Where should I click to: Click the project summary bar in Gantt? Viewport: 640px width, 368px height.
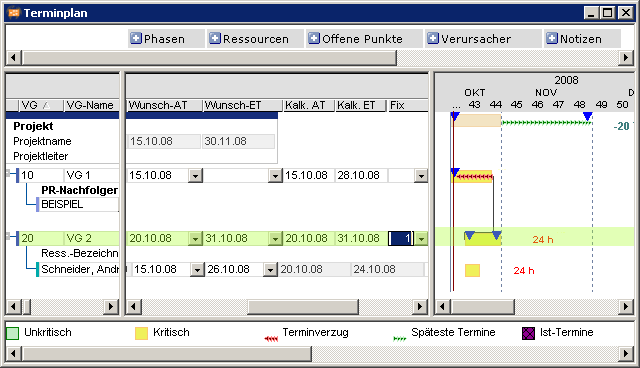477,120
